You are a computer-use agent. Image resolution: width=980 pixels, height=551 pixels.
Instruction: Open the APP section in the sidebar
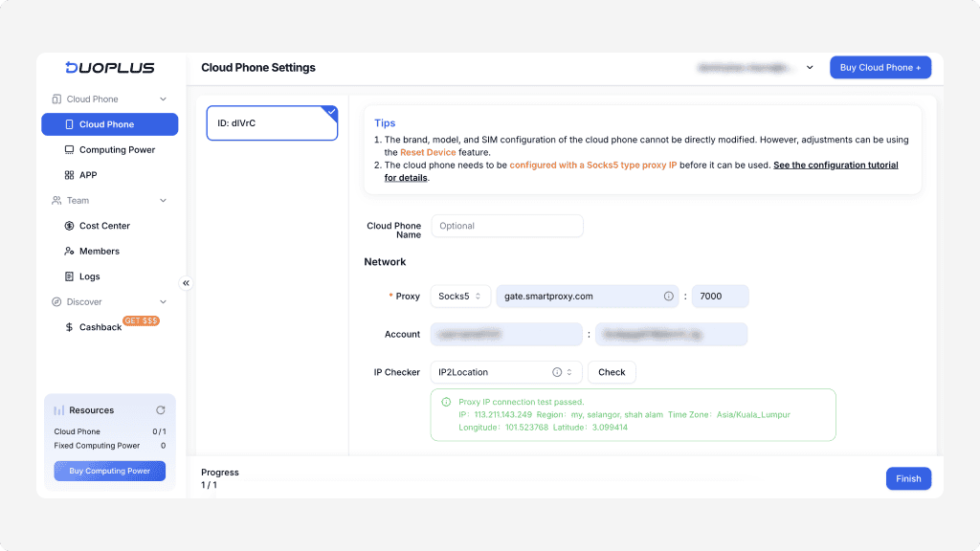(87, 175)
